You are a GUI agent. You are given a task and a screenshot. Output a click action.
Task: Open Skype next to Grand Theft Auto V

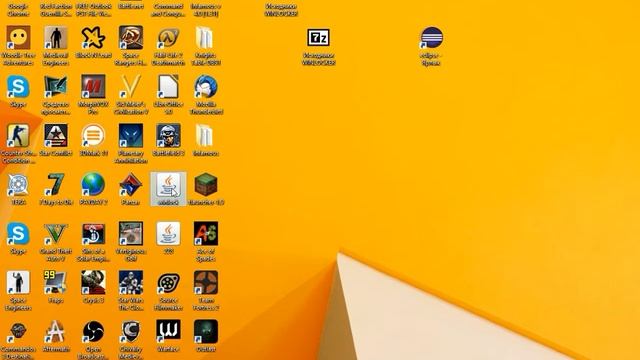click(x=18, y=233)
